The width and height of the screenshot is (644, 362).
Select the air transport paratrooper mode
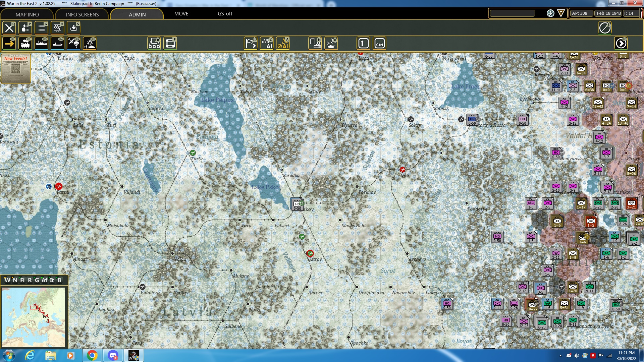click(73, 44)
